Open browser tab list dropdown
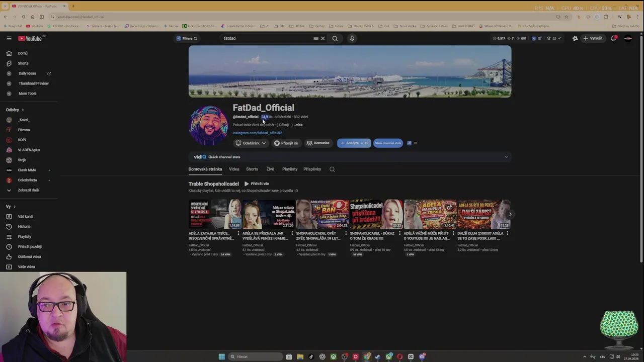 pyautogui.click(x=6, y=6)
